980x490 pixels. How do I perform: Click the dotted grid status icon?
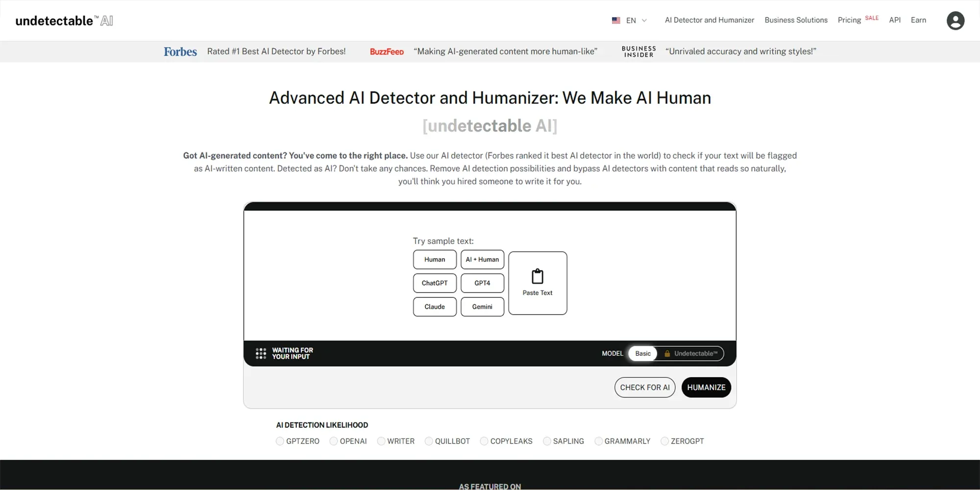(261, 353)
